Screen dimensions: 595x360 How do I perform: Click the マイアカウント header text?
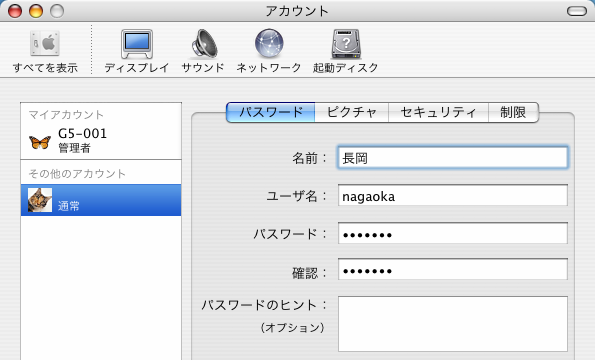(66, 115)
